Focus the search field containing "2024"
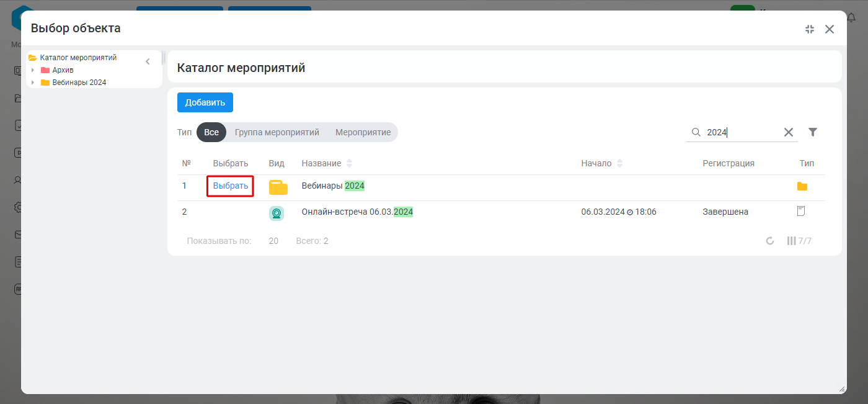This screenshot has width=868, height=404. click(x=742, y=132)
